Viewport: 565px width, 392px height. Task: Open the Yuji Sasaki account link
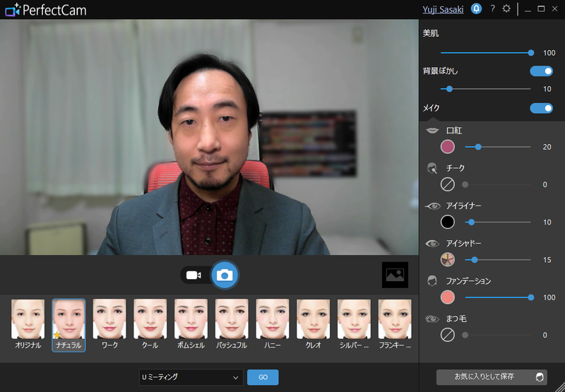click(x=443, y=9)
